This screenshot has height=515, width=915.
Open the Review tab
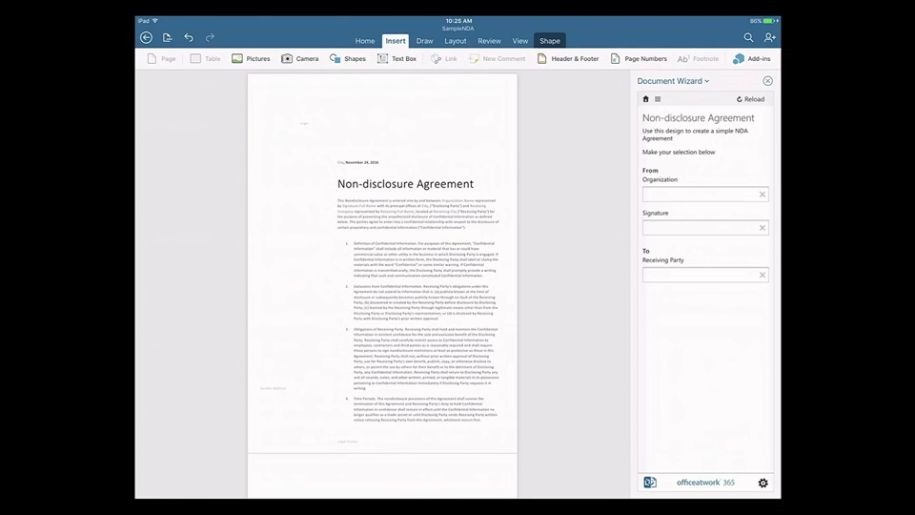[489, 41]
